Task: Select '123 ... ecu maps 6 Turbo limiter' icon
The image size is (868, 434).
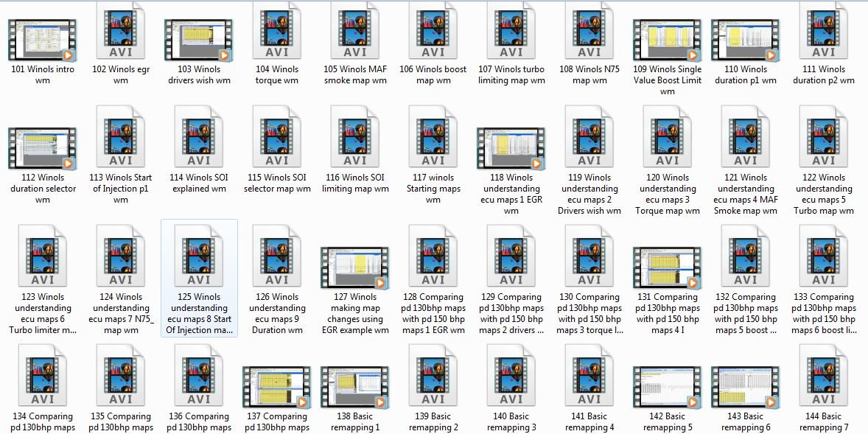Action: (43, 256)
